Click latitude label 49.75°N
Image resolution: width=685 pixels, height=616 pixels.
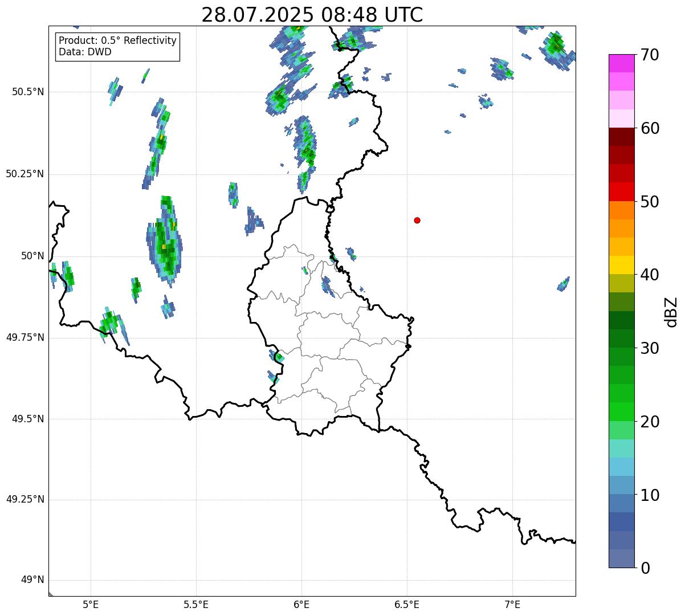click(25, 337)
